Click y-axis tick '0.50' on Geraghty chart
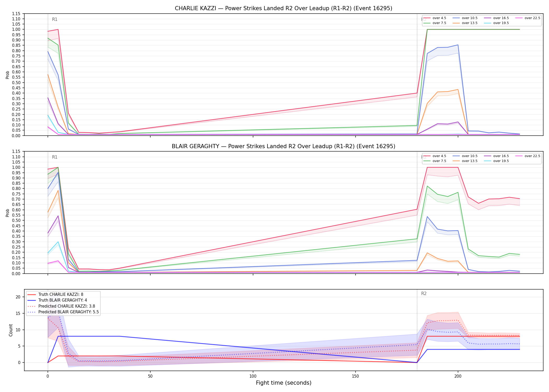 (16, 221)
